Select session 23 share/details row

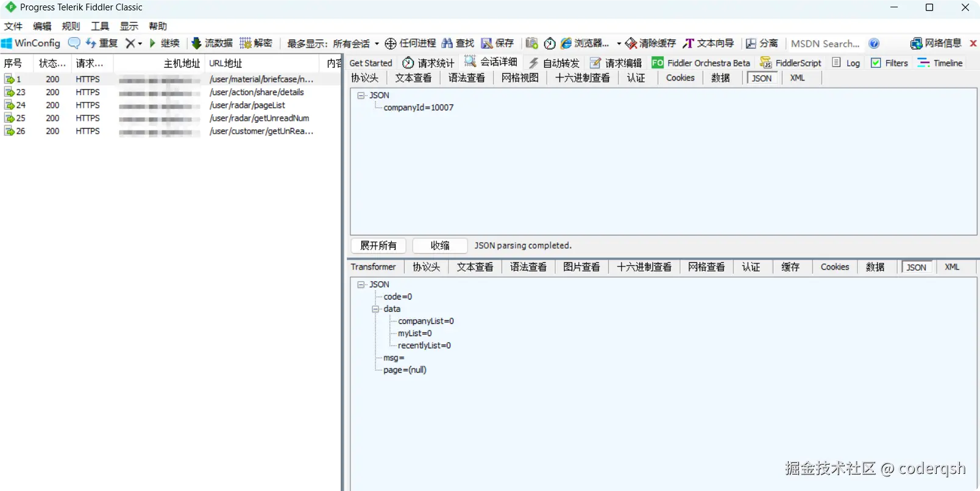[171, 92]
